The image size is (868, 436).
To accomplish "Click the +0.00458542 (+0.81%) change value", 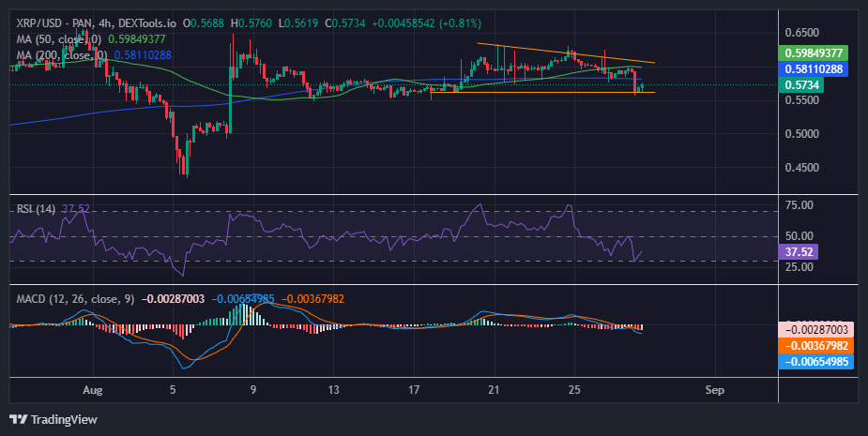I will pyautogui.click(x=426, y=23).
